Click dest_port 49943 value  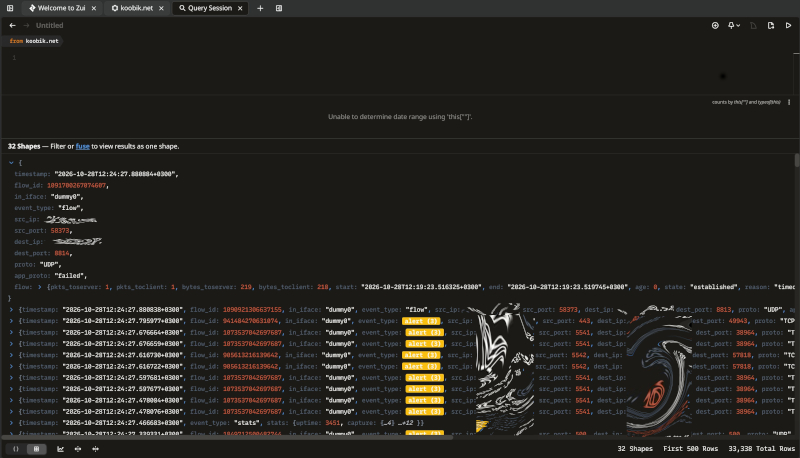(x=738, y=321)
